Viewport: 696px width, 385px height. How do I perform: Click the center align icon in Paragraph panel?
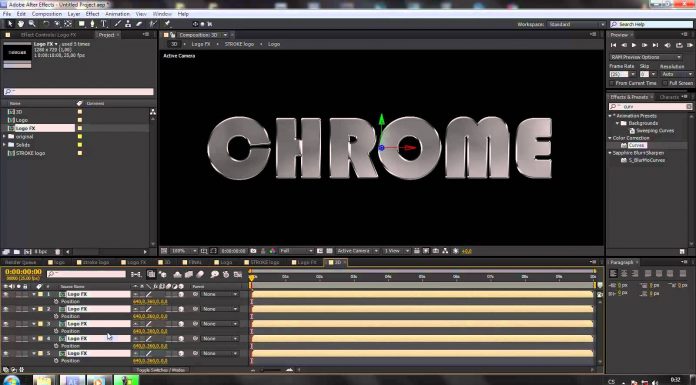(624, 274)
